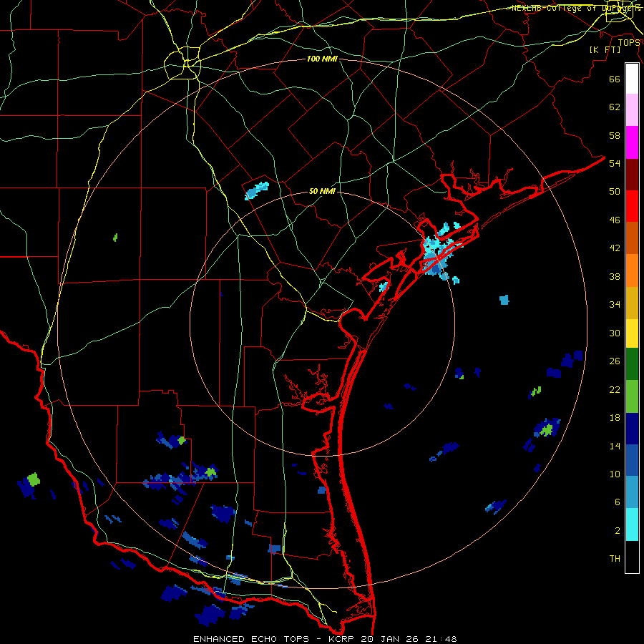Viewport: 644px width, 644px height.
Task: Click the "TH" threshold label
Action: [615, 558]
